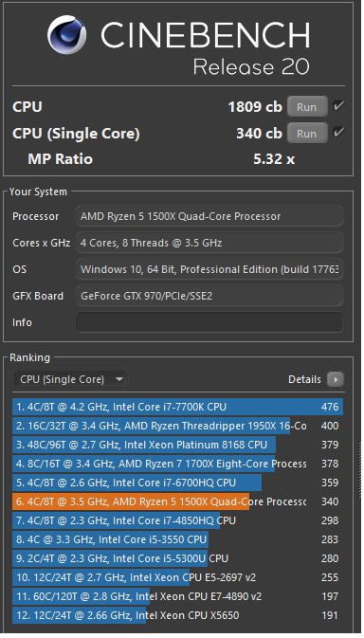The image size is (364, 638).
Task: Click the OS field
Action: pos(209,269)
